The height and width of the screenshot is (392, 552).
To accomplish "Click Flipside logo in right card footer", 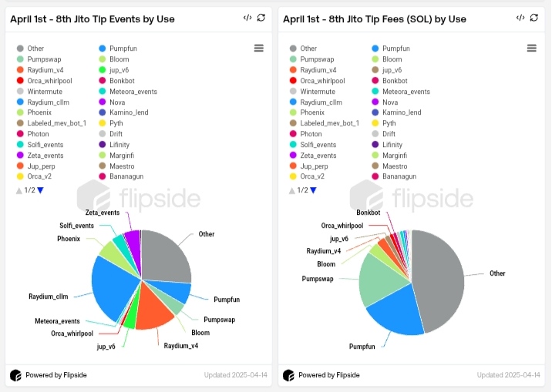I will tap(288, 375).
